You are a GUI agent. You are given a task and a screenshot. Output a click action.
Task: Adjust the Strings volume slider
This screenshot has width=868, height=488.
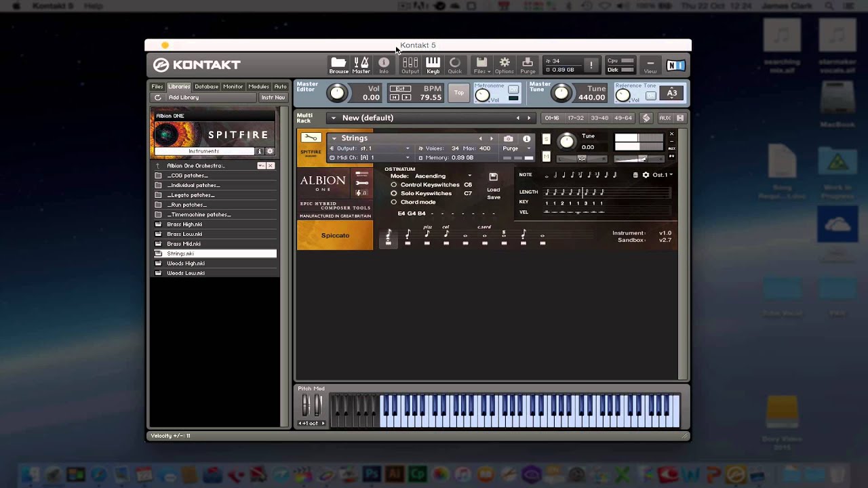tap(641, 159)
